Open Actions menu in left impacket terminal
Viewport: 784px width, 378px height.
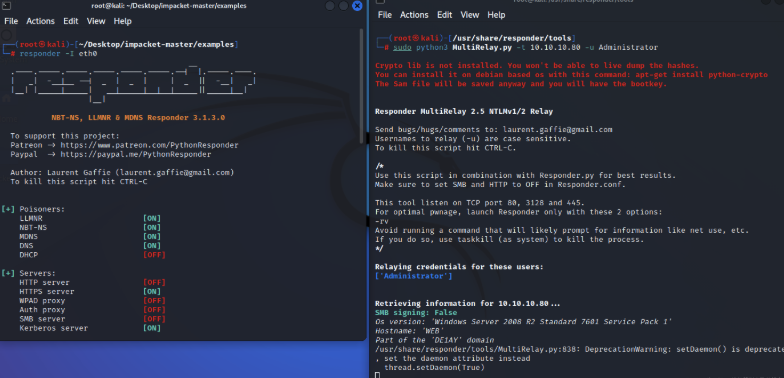point(40,21)
